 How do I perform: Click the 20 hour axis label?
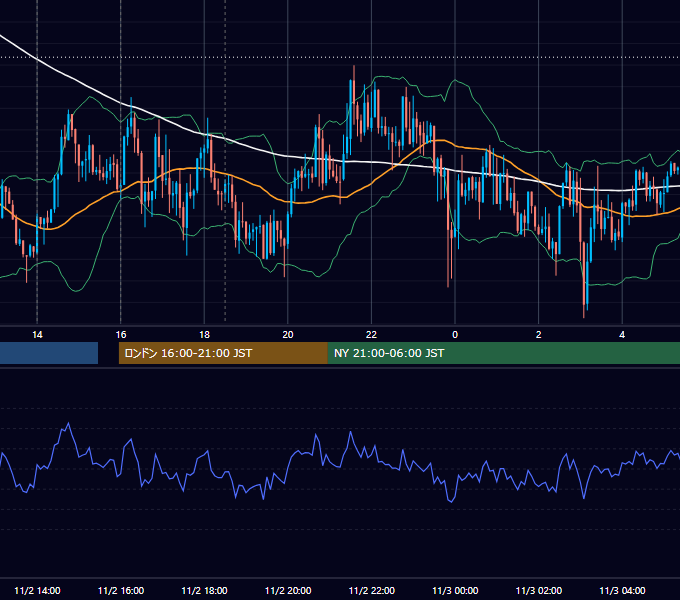tap(288, 335)
